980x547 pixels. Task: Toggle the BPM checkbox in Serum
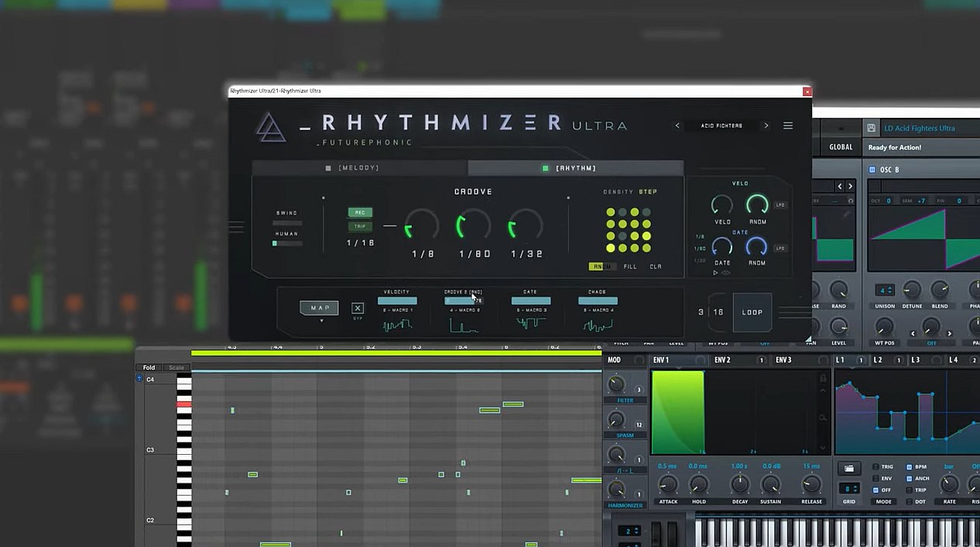tap(909, 467)
